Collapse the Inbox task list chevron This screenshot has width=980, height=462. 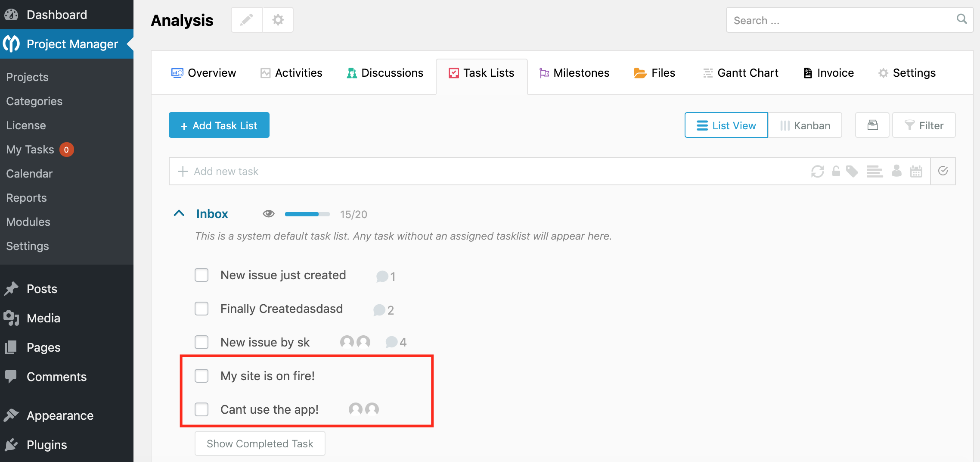click(x=179, y=213)
